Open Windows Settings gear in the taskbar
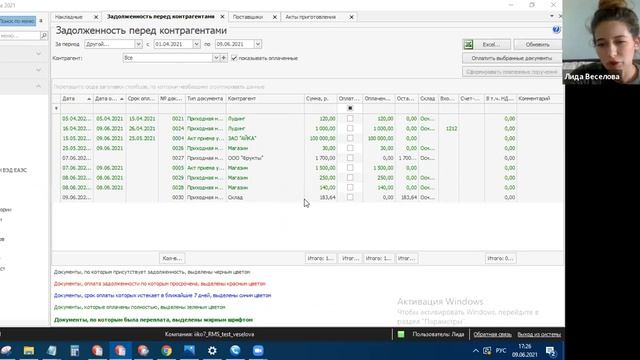 212,351
